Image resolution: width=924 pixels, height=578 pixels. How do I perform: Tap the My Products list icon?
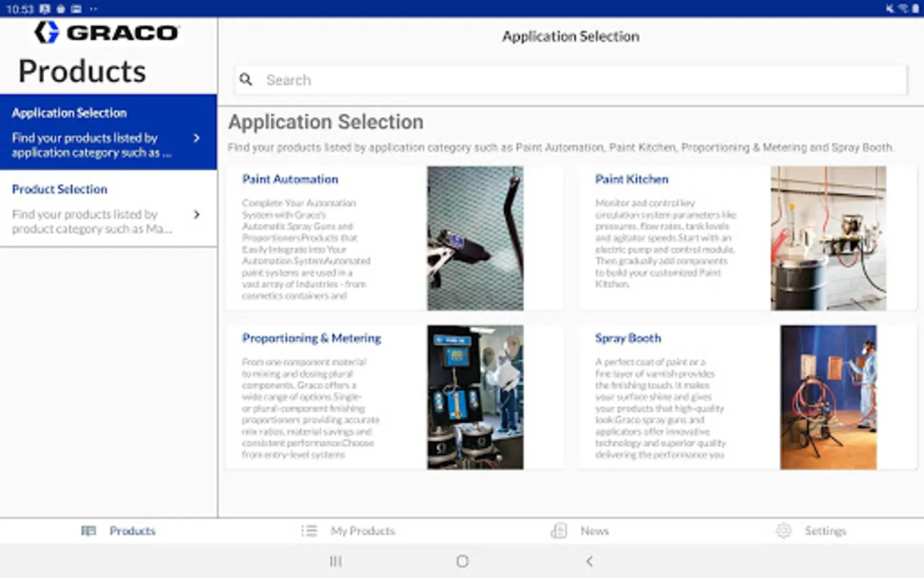[309, 530]
